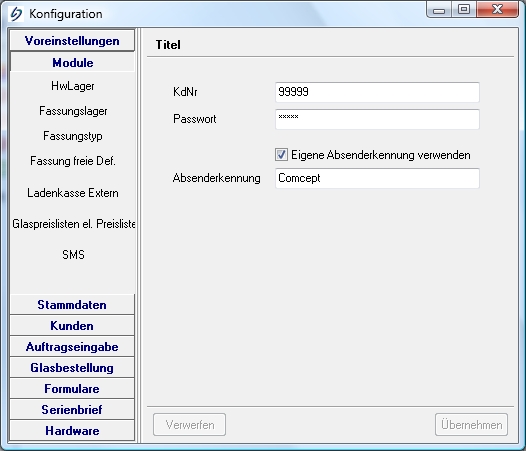The image size is (526, 451).
Task: Open the Glasbestellung section
Action: tap(72, 368)
